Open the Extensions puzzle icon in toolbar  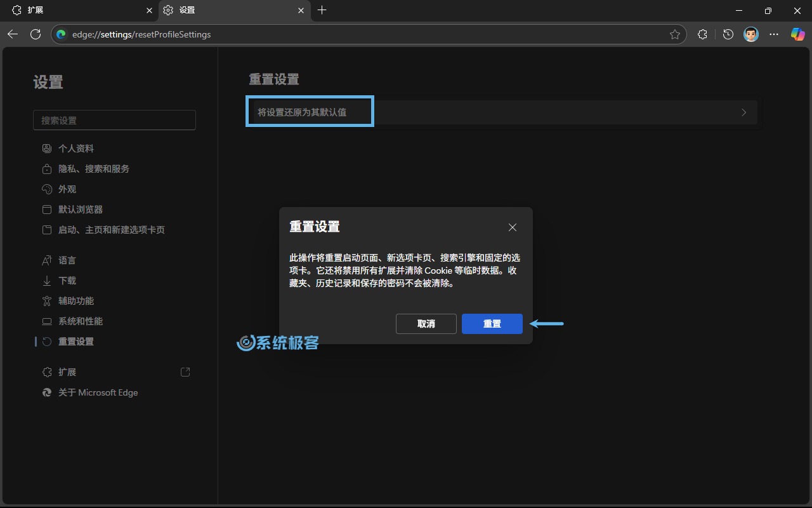coord(702,34)
